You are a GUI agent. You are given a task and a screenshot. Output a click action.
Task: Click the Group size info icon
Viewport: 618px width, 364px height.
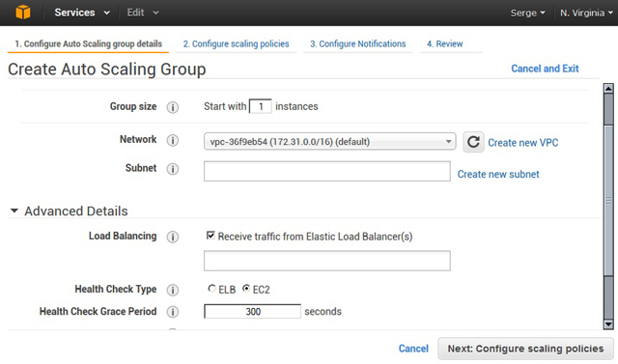pos(172,107)
